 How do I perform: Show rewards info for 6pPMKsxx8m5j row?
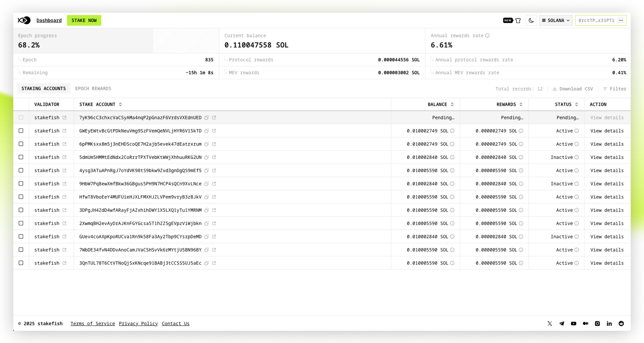(521, 144)
